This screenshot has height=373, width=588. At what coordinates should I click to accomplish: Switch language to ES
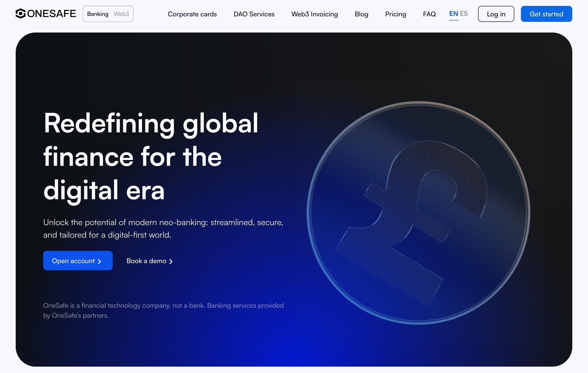[464, 14]
